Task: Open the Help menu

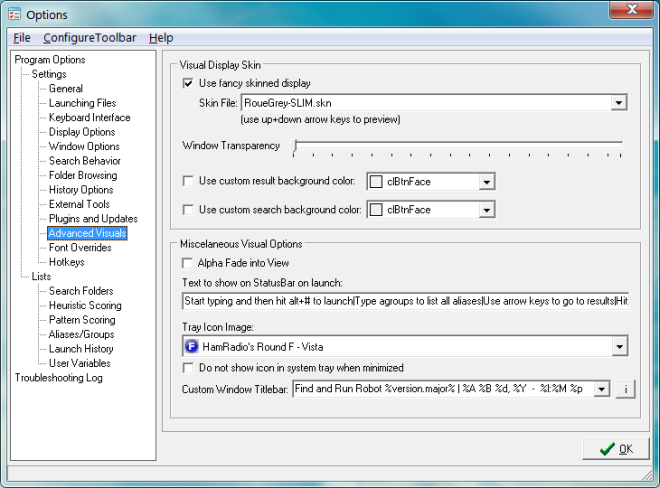Action: click(161, 38)
